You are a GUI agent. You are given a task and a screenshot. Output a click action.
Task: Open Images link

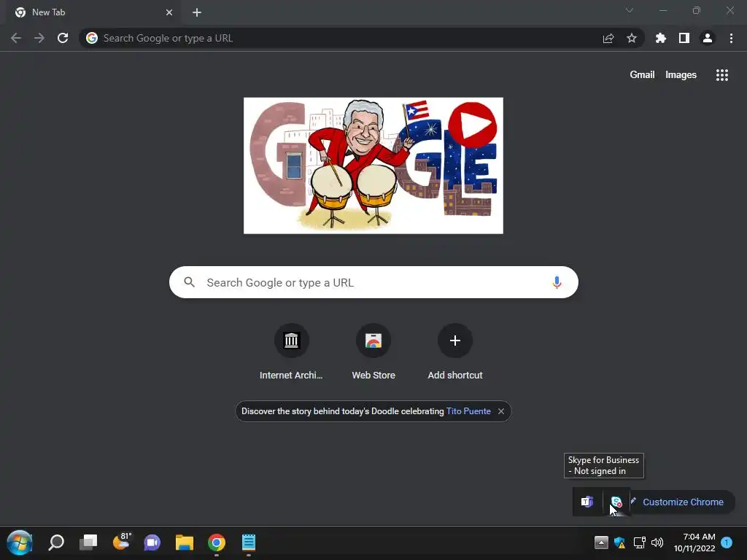(681, 75)
